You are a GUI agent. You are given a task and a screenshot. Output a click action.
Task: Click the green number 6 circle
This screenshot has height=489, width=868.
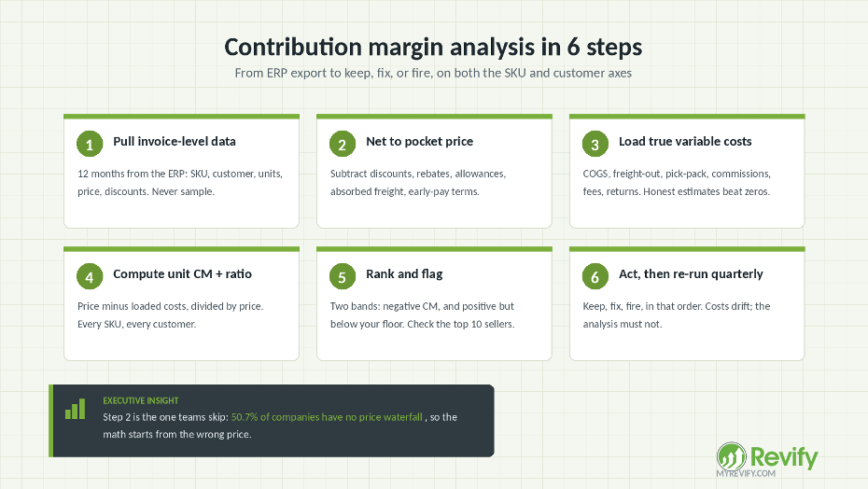click(595, 276)
